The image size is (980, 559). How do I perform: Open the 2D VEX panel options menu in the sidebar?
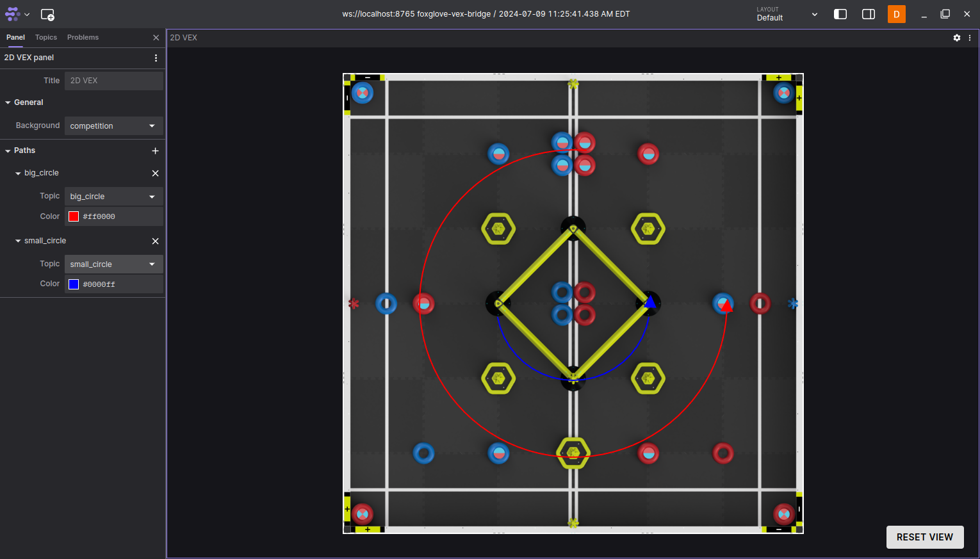[x=156, y=58]
